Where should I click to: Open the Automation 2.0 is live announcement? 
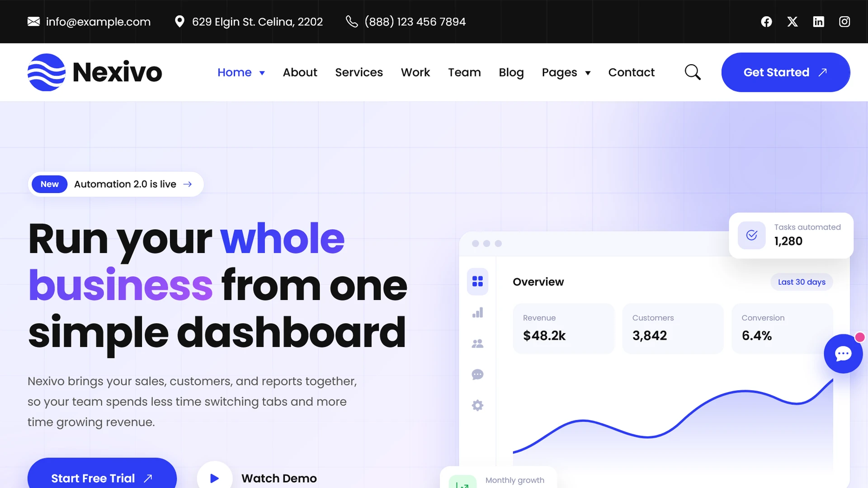click(116, 184)
